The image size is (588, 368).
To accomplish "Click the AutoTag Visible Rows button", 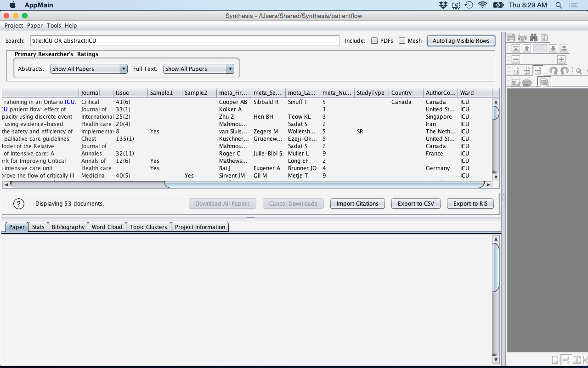I will [x=461, y=40].
